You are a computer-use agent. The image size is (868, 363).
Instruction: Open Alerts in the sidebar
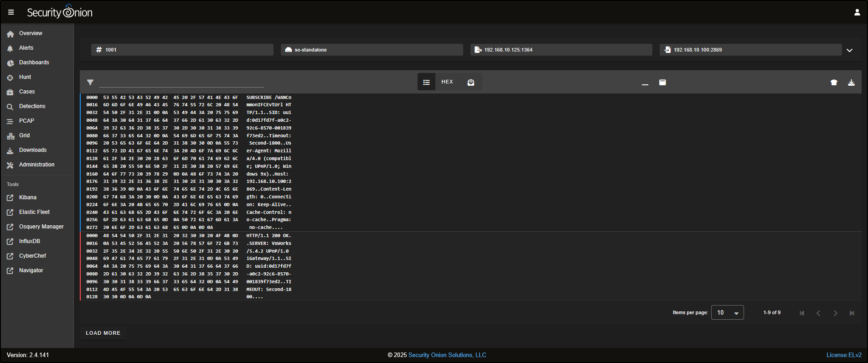[x=26, y=48]
